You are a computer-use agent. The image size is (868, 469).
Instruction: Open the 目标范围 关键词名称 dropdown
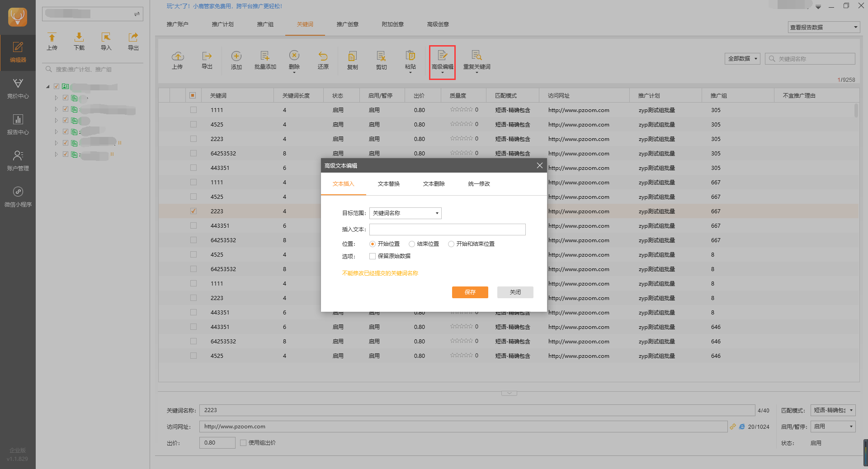pos(406,213)
